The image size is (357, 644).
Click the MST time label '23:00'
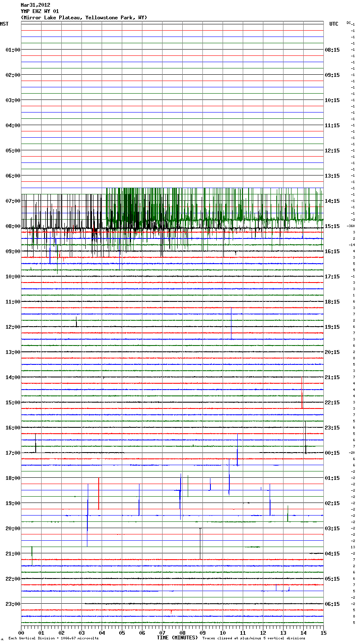pos(13,604)
